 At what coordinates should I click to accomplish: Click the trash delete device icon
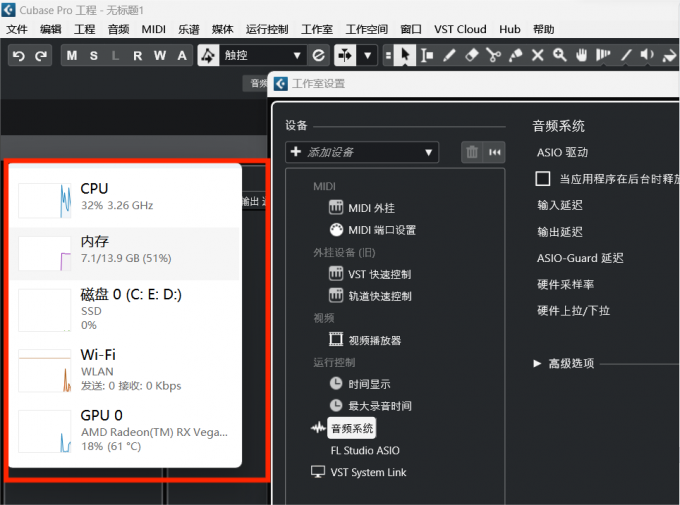(472, 152)
